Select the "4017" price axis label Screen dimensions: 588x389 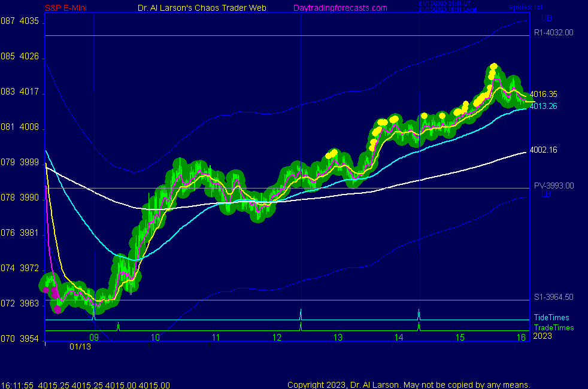click(x=29, y=92)
